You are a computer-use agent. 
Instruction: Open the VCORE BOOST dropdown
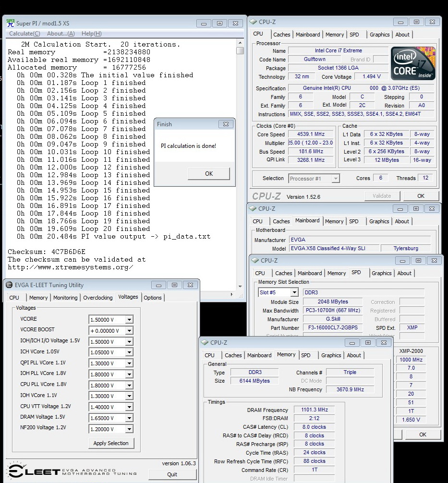tap(130, 331)
